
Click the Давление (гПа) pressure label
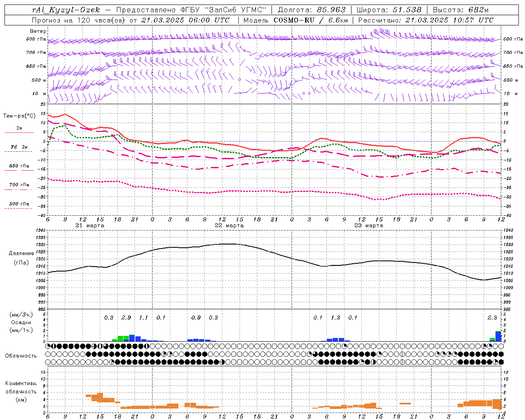[21, 258]
